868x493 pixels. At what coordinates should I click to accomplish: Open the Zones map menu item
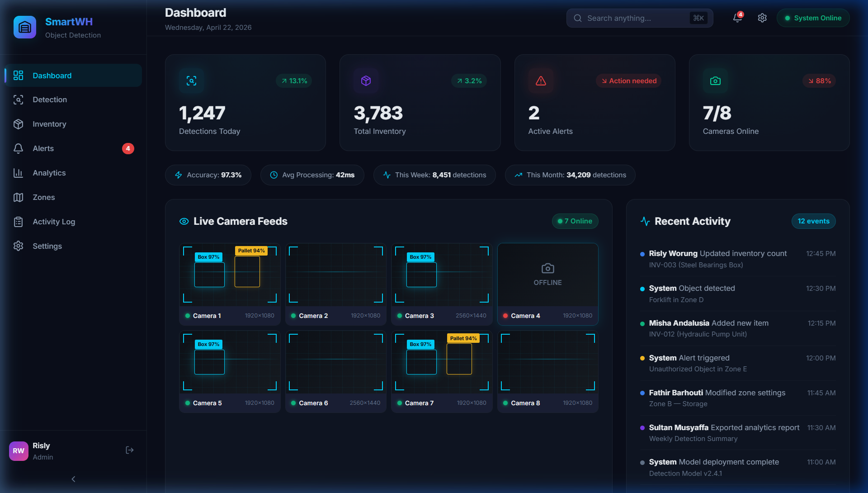tap(43, 197)
